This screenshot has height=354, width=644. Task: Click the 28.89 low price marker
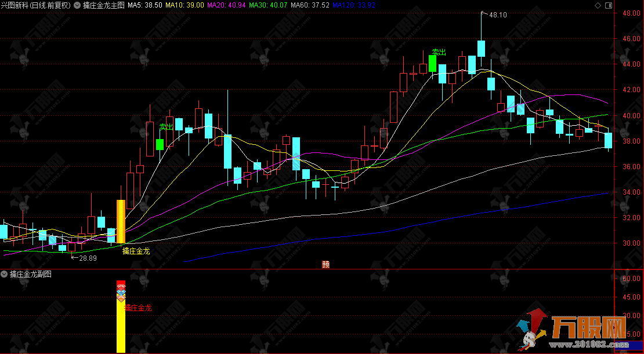86,257
